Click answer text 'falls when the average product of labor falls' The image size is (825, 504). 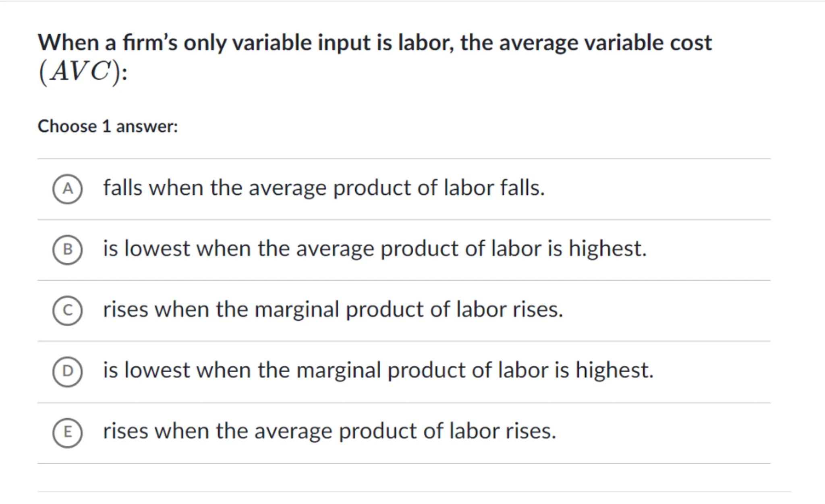tap(323, 188)
